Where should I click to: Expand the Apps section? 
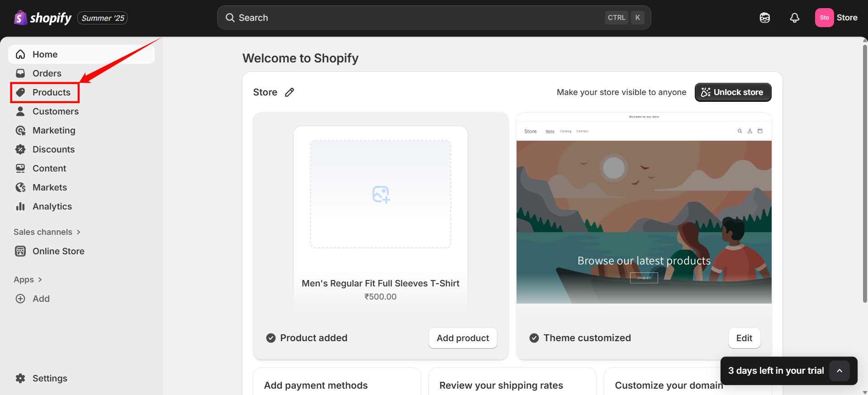(28, 280)
